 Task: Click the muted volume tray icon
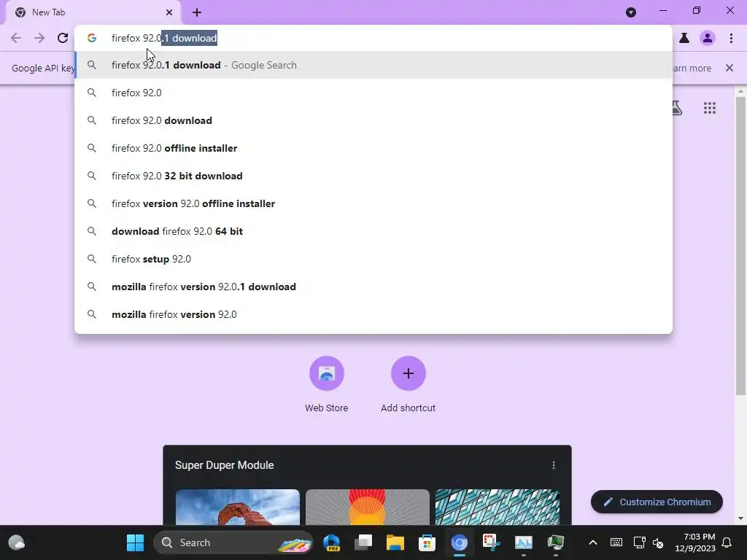(x=658, y=542)
